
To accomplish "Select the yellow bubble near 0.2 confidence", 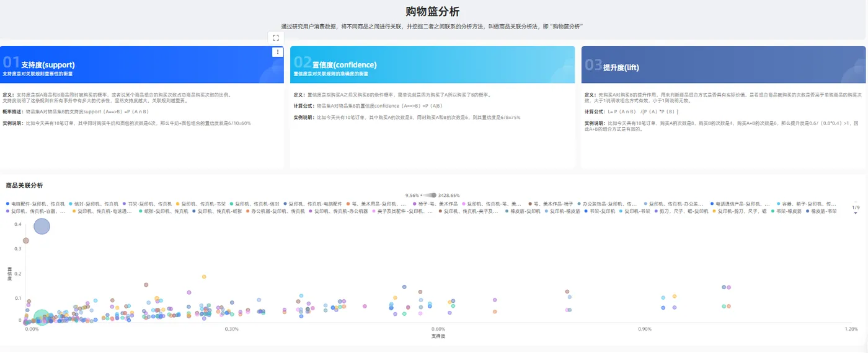I will pyautogui.click(x=203, y=277).
